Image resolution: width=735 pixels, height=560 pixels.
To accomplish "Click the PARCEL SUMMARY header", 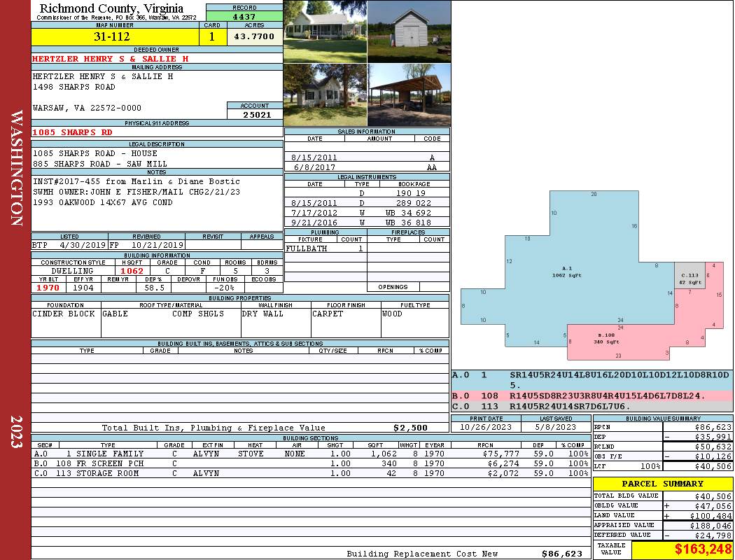I will [663, 484].
